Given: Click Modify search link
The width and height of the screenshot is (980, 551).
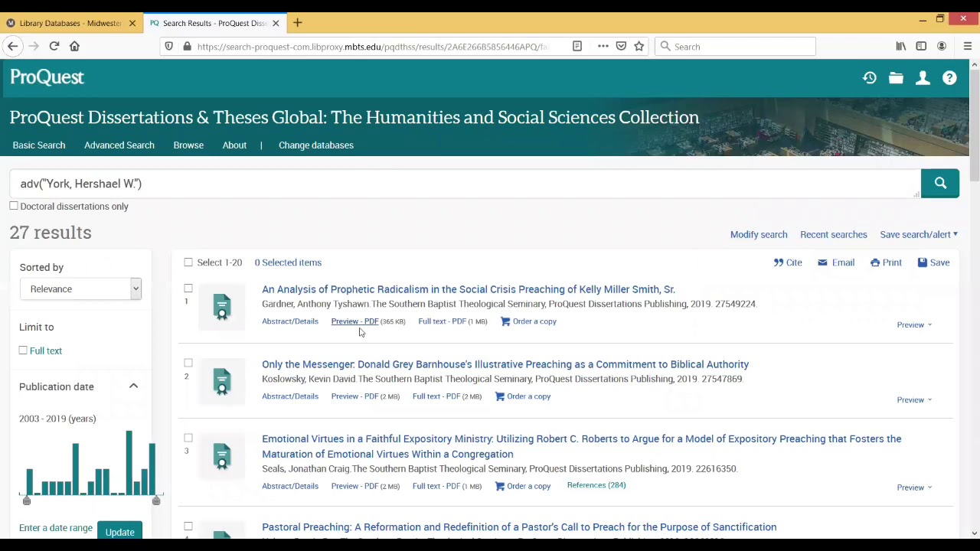Looking at the screenshot, I should 759,235.
